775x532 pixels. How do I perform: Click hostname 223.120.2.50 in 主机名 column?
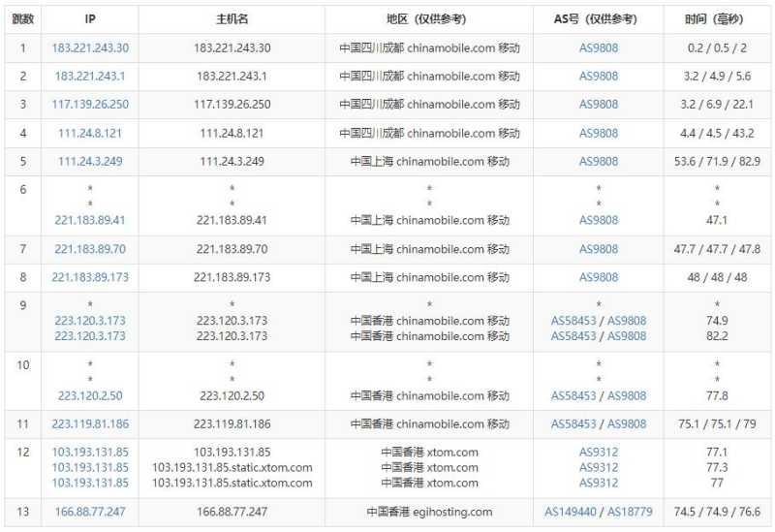[x=232, y=395]
